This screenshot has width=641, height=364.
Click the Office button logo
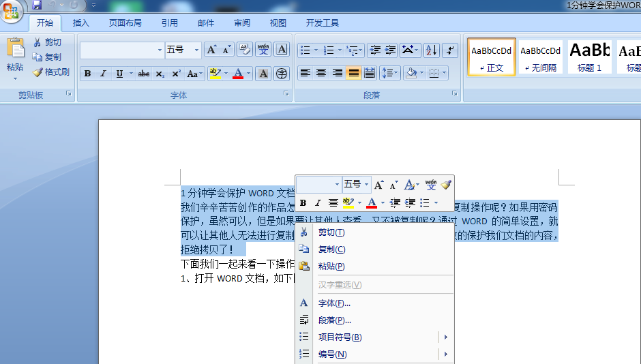click(11, 11)
